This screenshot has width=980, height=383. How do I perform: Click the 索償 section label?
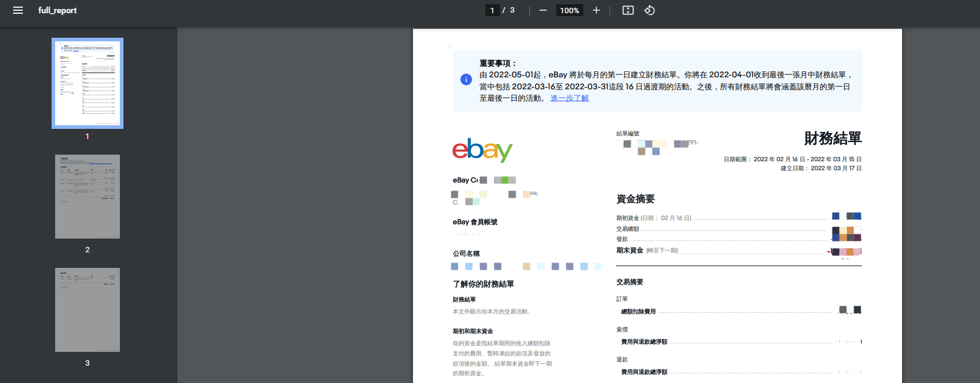pyautogui.click(x=622, y=330)
